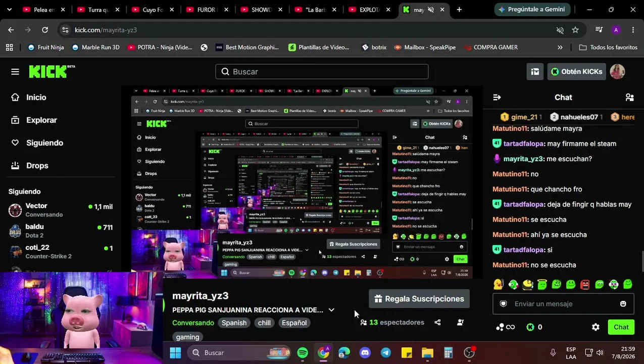This screenshot has height=364, width=644.
Task: Click the last green emote in the emote bar
Action: [628, 284]
